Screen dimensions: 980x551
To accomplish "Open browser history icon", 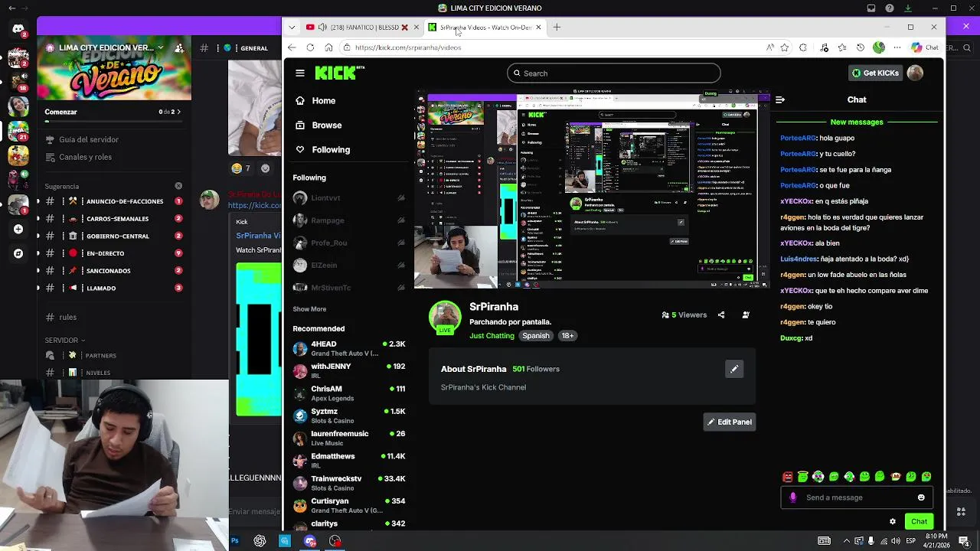I will 861,47.
